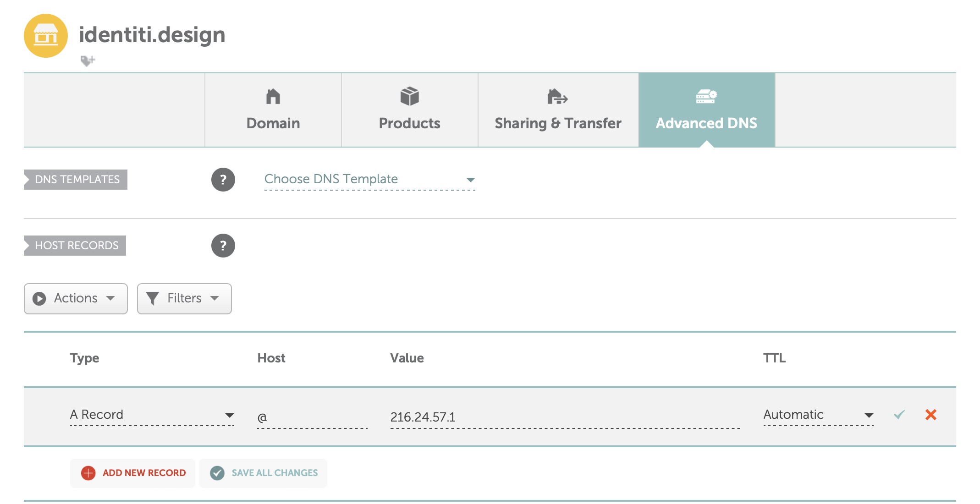Confirm record with green checkmark icon
This screenshot has width=980, height=504.
click(x=899, y=415)
